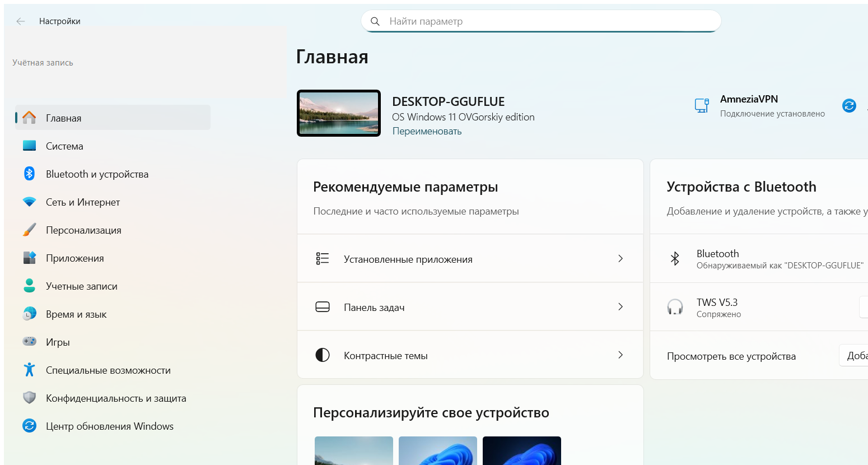This screenshot has height=465, width=868.
Task: Select the dark blue bloom theme thumbnail
Action: point(522,450)
